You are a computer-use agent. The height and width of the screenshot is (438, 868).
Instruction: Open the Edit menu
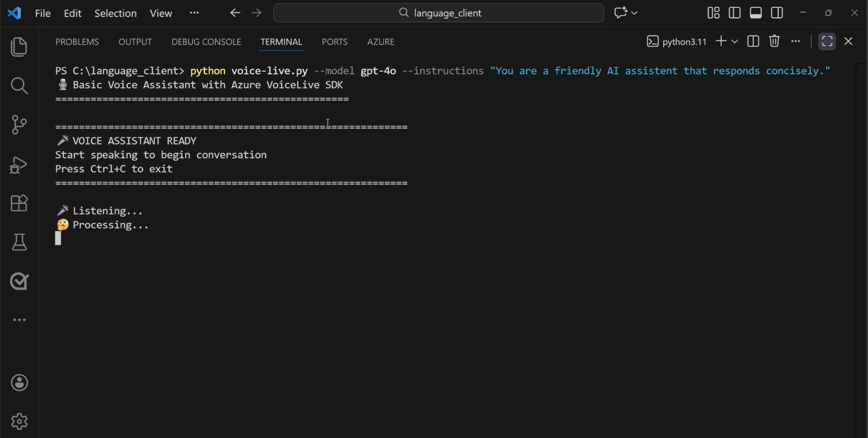pos(72,13)
